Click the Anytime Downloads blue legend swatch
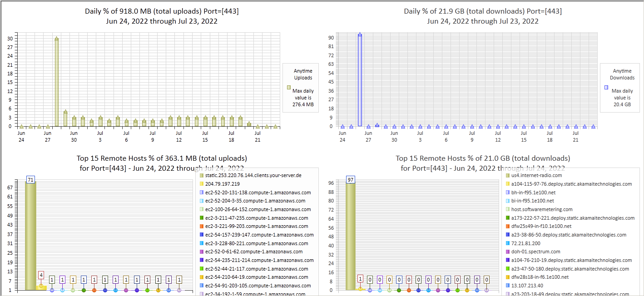Screen dimensions: 644x296 [x=606, y=87]
